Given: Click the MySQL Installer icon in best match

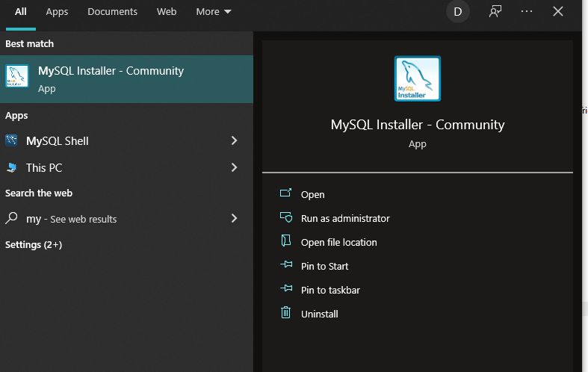Looking at the screenshot, I should pos(17,75).
